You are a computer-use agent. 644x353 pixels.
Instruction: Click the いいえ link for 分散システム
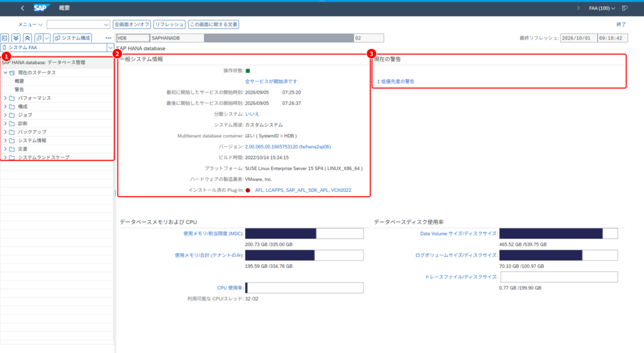[x=252, y=114]
